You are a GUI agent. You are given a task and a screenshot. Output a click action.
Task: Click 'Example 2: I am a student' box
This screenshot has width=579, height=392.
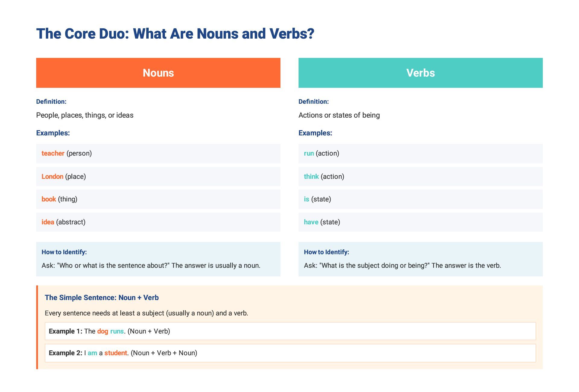pos(290,353)
